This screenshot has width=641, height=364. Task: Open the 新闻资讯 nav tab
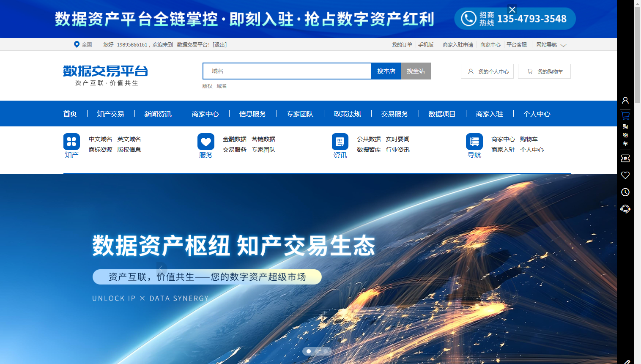pyautogui.click(x=158, y=114)
